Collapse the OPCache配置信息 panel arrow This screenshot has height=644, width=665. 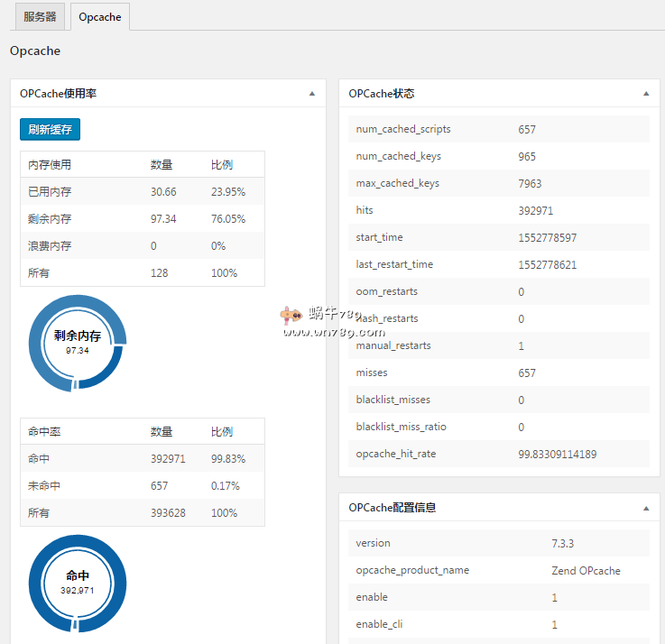tap(645, 508)
